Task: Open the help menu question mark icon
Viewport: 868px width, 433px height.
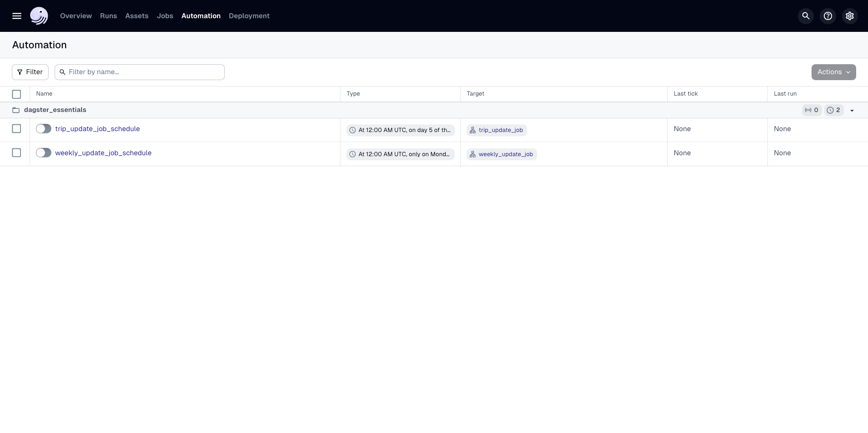Action: [x=827, y=15]
